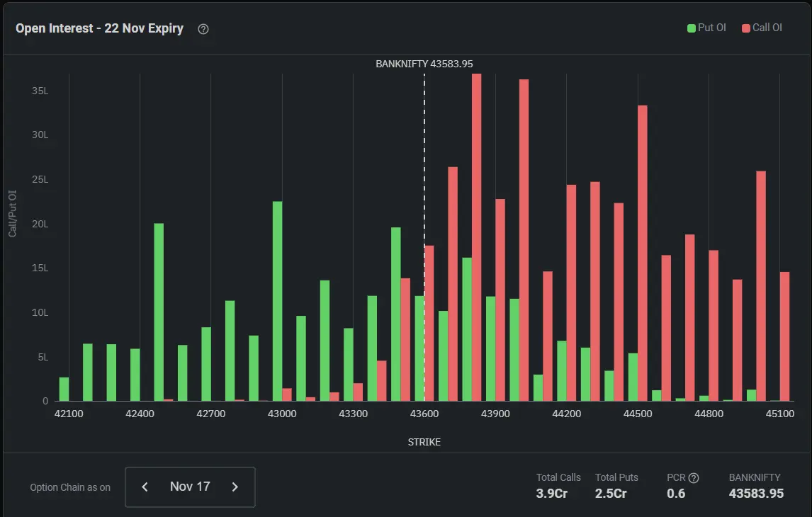The image size is (812, 517).
Task: Click the 43600 strike axis label
Action: (x=424, y=414)
